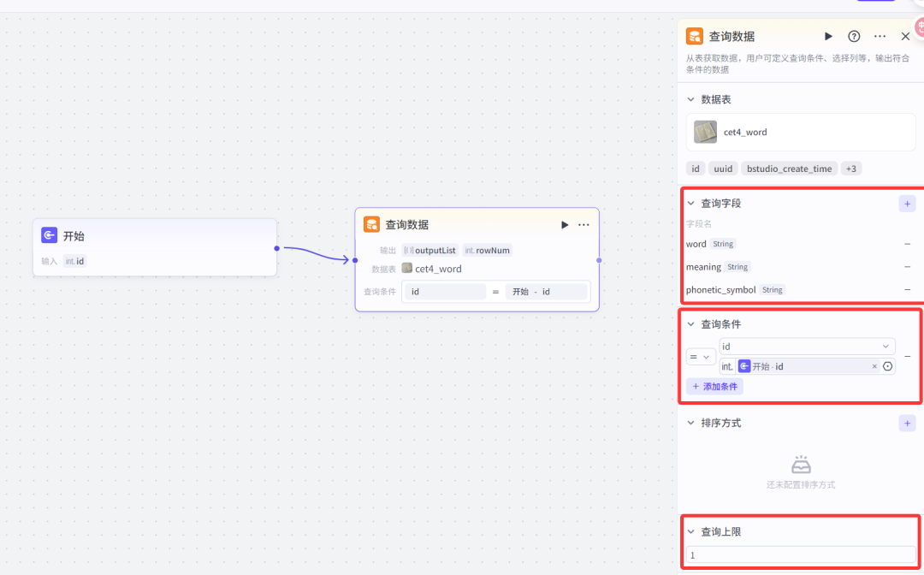The image size is (924, 575).
Task: Open variable selector beside 开始 · id value
Action: tap(887, 366)
